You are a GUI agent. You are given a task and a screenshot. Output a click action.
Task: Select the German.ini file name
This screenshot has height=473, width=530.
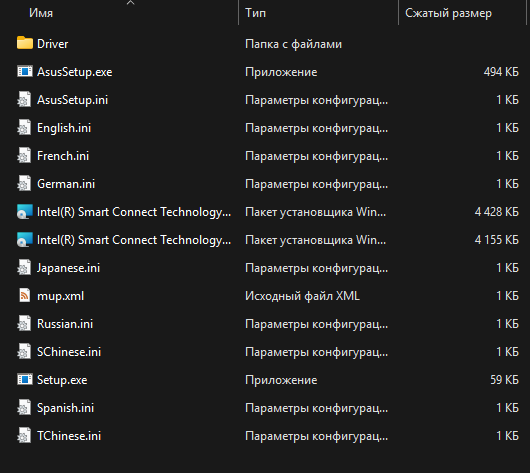tap(66, 184)
